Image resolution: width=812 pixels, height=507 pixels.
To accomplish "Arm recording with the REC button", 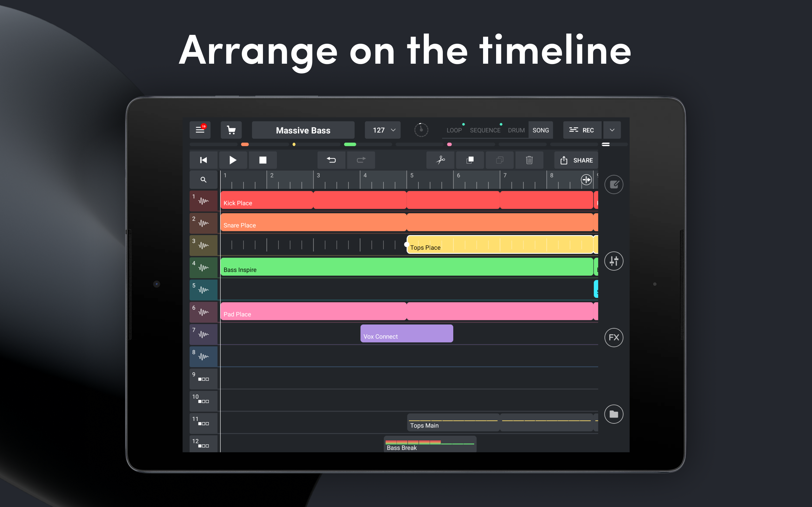I will click(x=582, y=130).
